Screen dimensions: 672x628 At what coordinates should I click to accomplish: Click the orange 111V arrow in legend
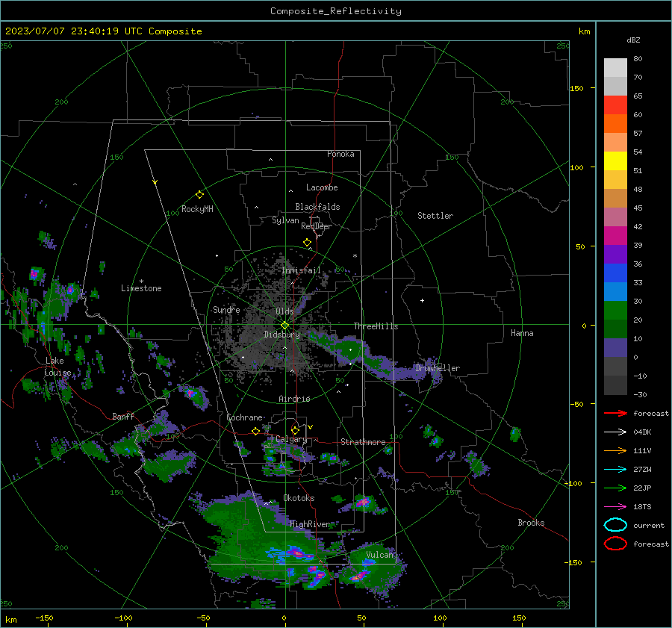(615, 450)
